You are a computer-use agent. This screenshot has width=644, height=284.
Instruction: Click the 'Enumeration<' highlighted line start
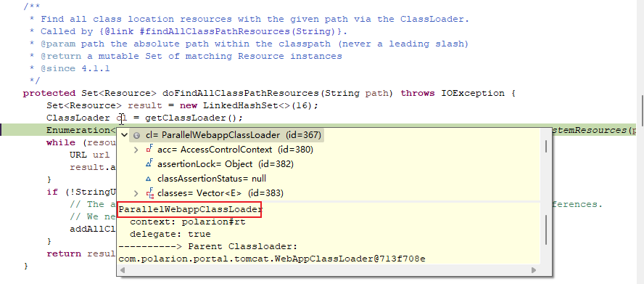[x=81, y=130]
